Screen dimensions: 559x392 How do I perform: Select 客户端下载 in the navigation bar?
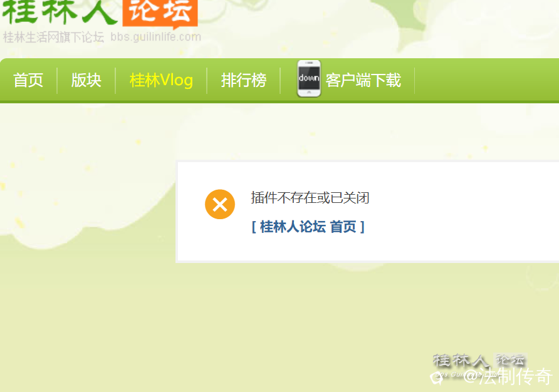click(363, 80)
